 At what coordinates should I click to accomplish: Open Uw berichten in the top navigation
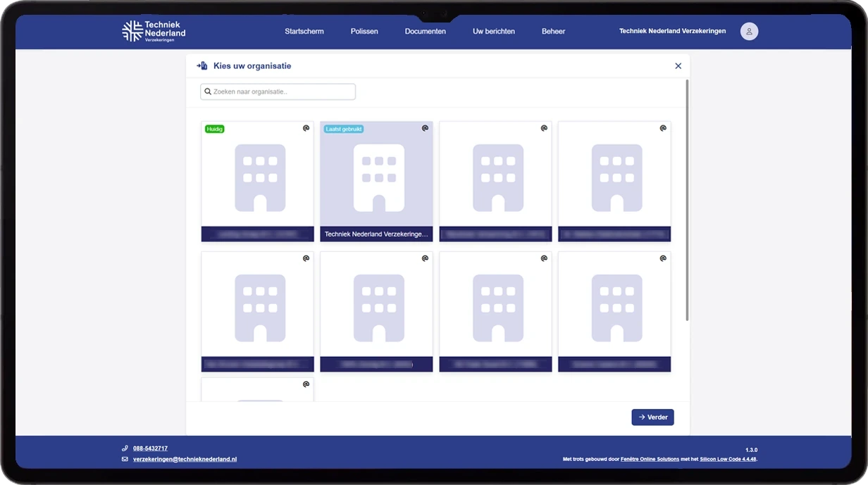pos(494,32)
